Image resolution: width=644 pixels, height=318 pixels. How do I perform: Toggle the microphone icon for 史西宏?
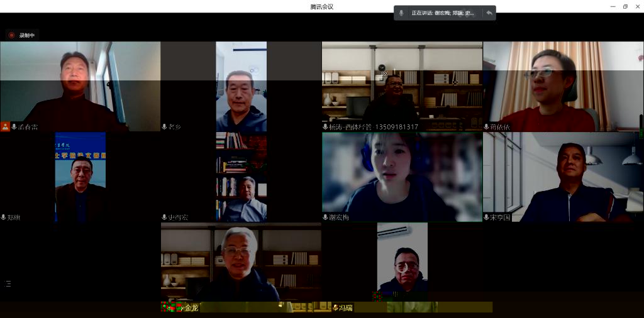[165, 217]
